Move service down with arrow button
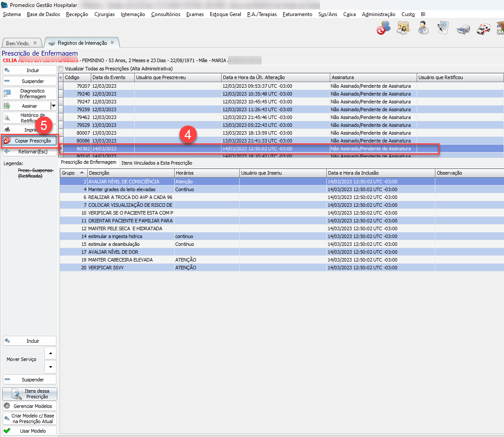Image resolution: width=504 pixels, height=437 pixels. (51, 367)
